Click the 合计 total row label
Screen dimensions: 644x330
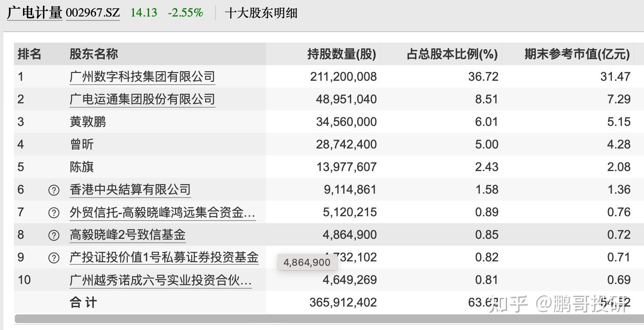click(x=83, y=303)
